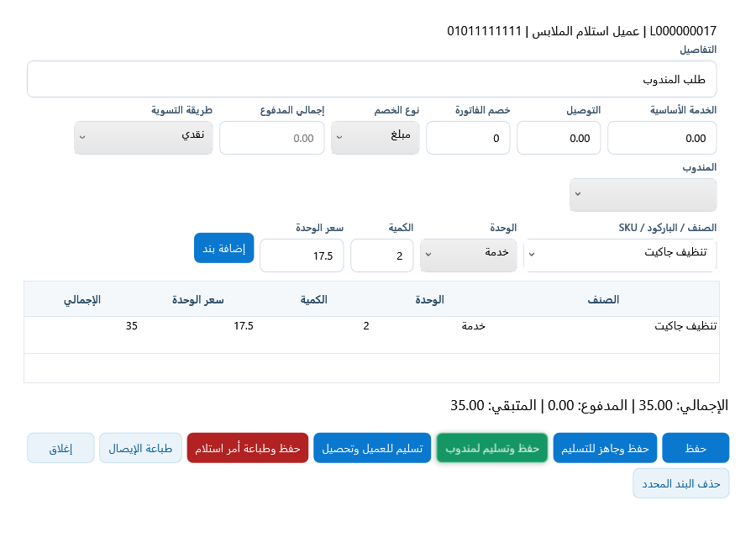Image resolution: width=756 pixels, height=548 pixels.
Task: Click الصنف column header in table
Action: point(603,299)
